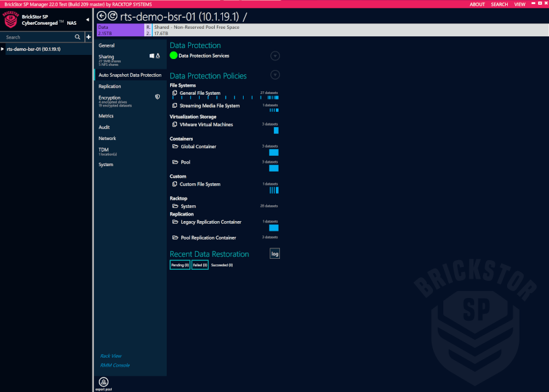Click the Encryption shield icon

158,97
